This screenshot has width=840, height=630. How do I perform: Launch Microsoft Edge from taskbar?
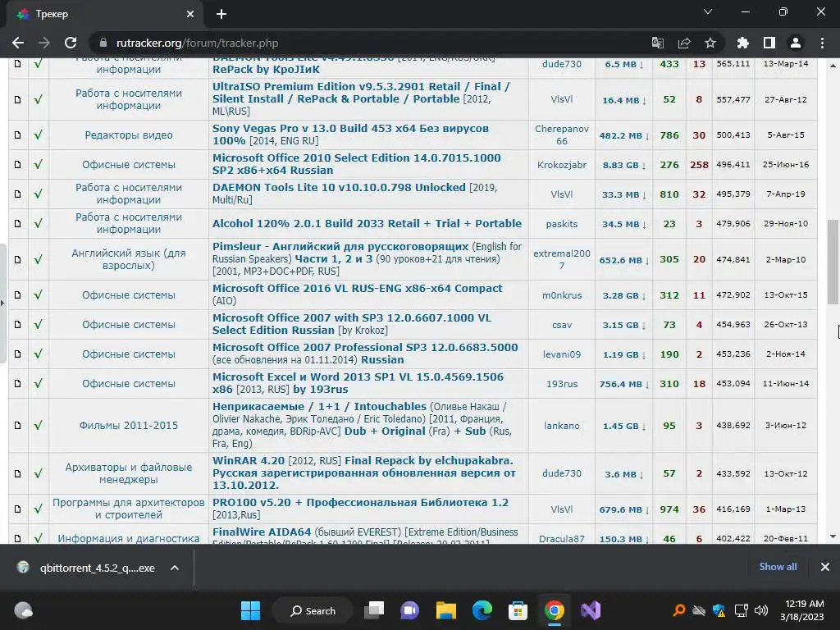(482, 610)
